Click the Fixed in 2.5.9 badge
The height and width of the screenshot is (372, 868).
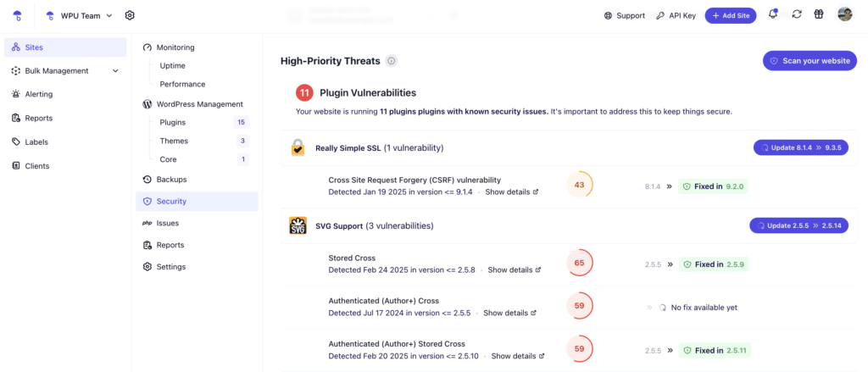coord(713,264)
